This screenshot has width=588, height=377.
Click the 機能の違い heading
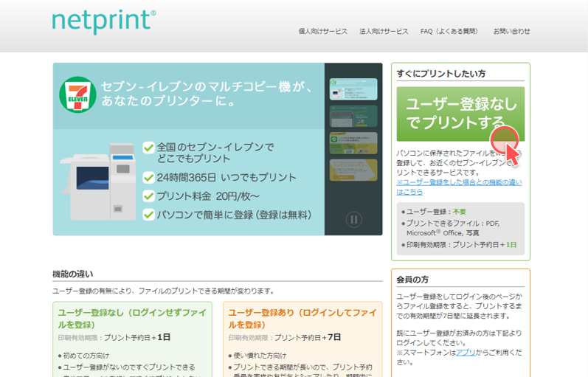click(73, 274)
